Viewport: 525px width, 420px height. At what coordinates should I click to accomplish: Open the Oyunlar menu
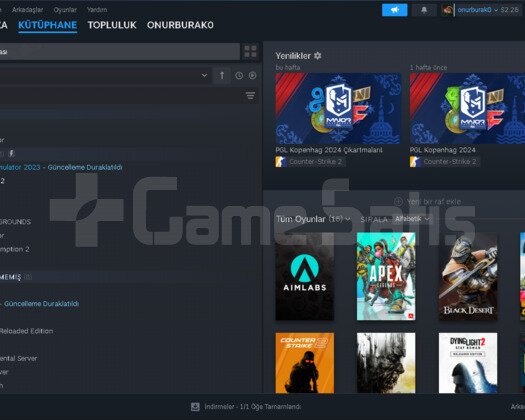pos(65,10)
